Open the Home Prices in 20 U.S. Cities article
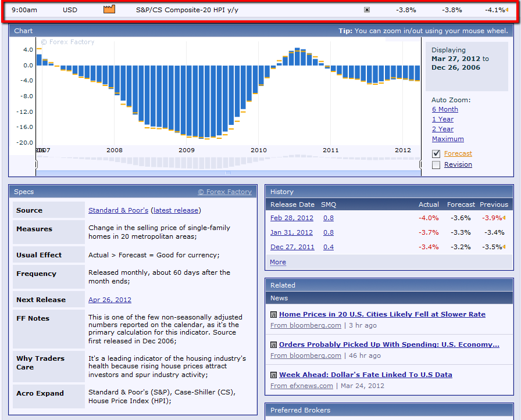Viewport: 521px width, 420px height. (x=382, y=314)
